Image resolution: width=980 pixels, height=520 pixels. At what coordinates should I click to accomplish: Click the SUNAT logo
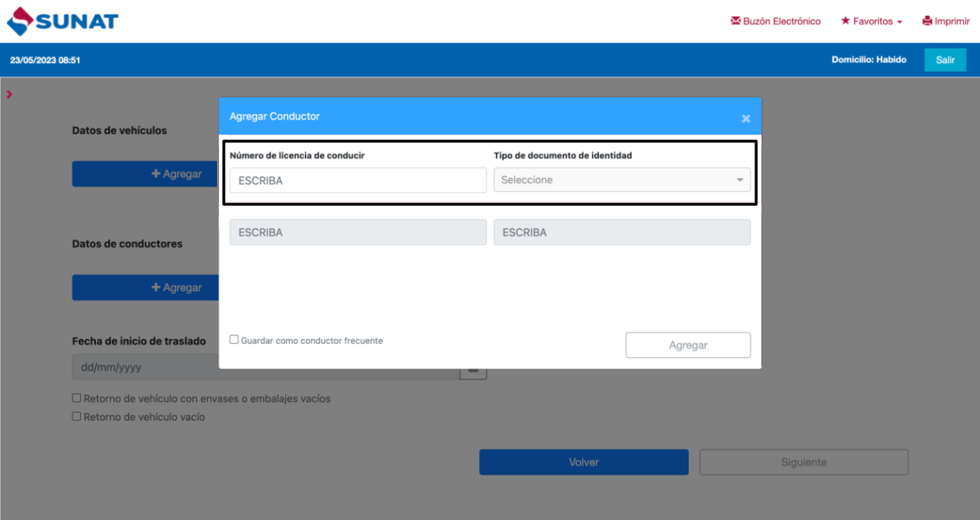[x=62, y=21]
